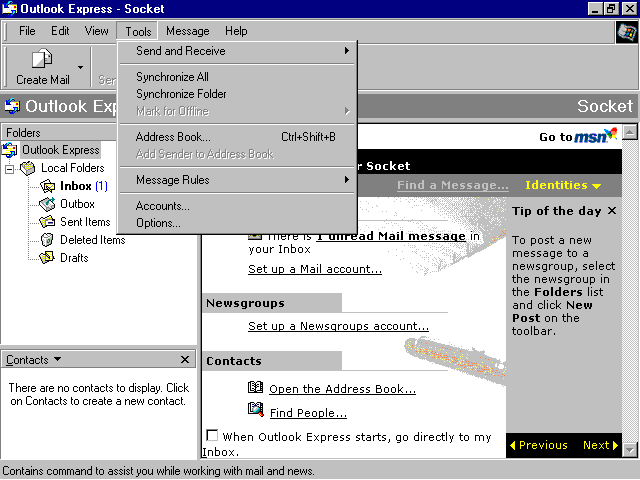Open the Create Mail dropdown arrow
Viewport: 640px width, 480px height.
pyautogui.click(x=80, y=67)
